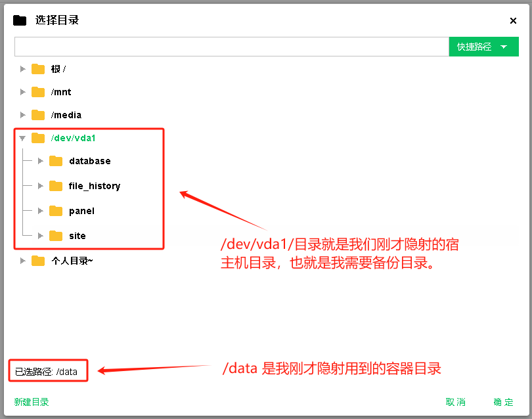Screen dimensions: 532x419
Task: Click the site folder icon
Action: coord(56,236)
